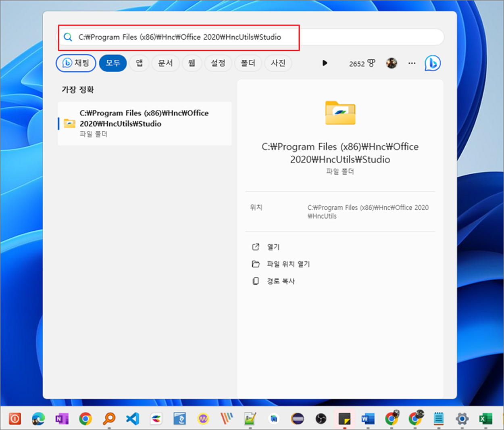Open the white AI icon on taskbar
The image size is (504, 430).
pos(274,419)
